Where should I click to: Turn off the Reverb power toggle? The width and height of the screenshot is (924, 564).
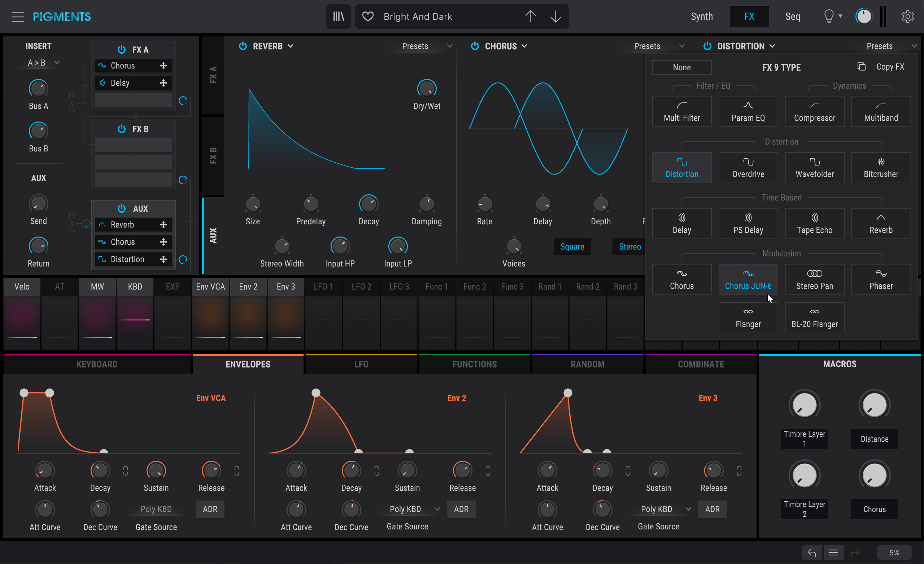[243, 46]
